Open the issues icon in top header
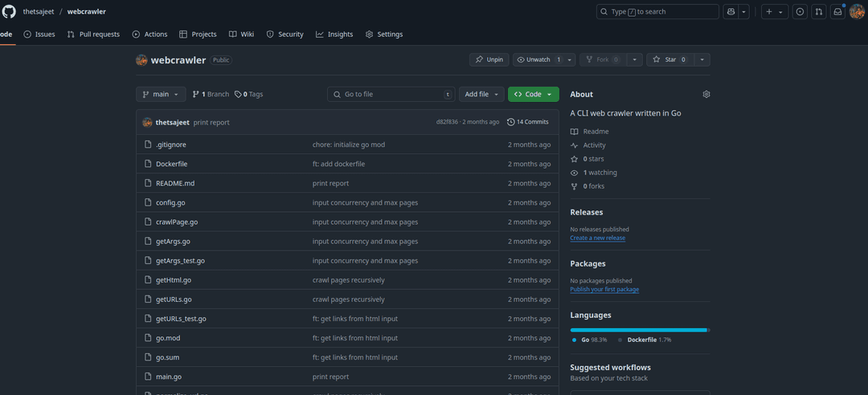This screenshot has width=868, height=395. (x=800, y=12)
